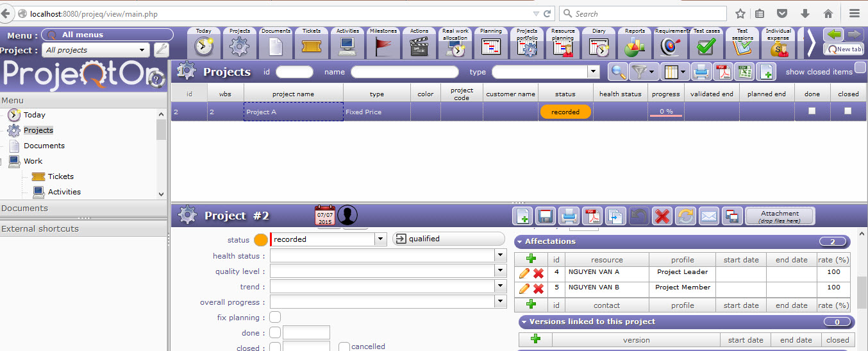Collapse the Affectations section
This screenshot has height=351, width=868.
pyautogui.click(x=519, y=242)
